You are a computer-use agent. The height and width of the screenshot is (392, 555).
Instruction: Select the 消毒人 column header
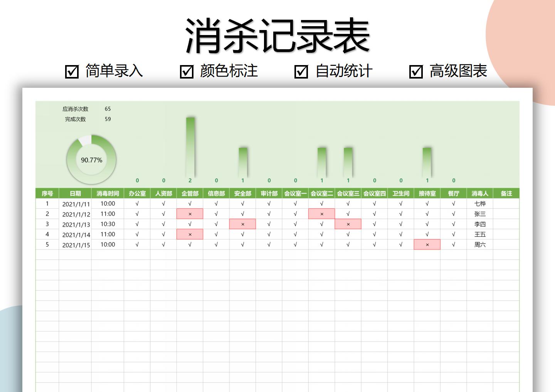[x=480, y=193]
